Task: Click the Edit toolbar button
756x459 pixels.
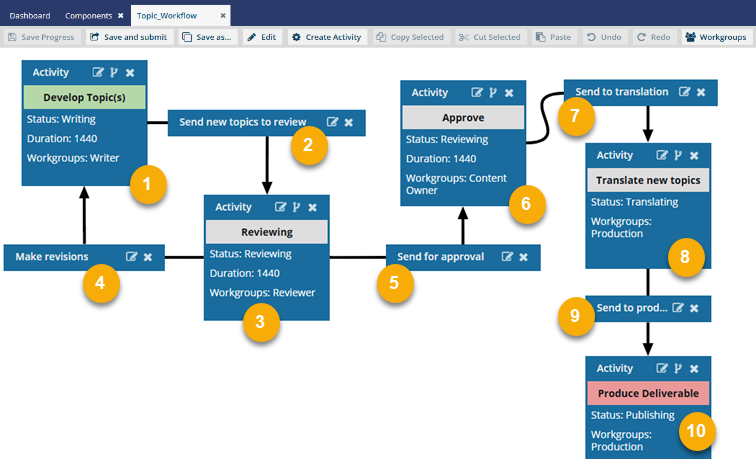Action: coord(264,37)
